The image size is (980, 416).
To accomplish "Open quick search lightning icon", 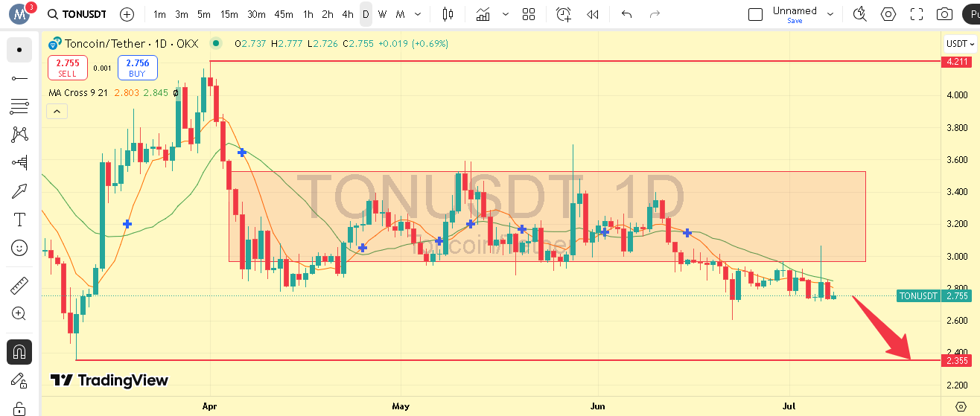I will pos(860,14).
